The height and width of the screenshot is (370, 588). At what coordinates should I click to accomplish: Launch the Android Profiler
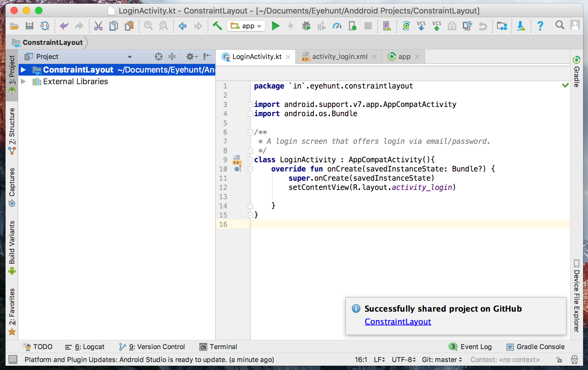coord(337,26)
